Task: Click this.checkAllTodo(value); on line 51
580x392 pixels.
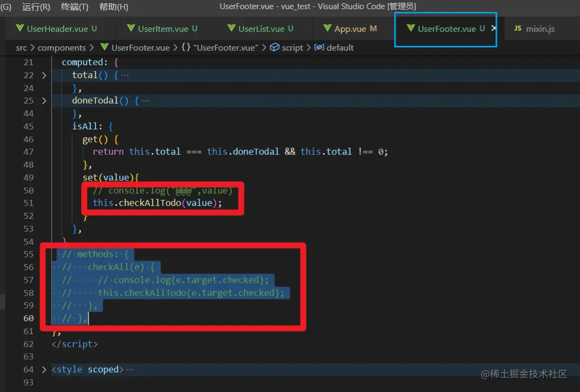Action: [157, 203]
